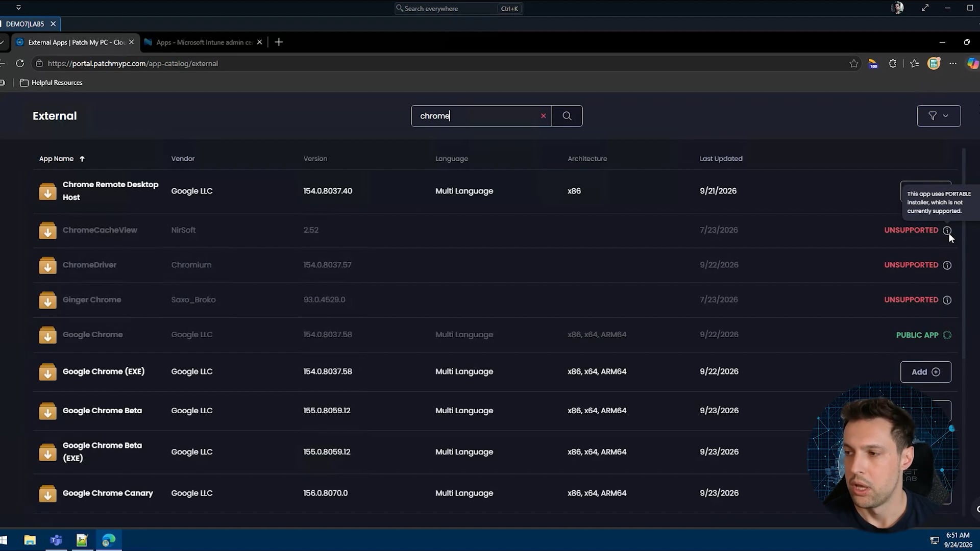Click the search magnifier button next to chrome

point(567,116)
